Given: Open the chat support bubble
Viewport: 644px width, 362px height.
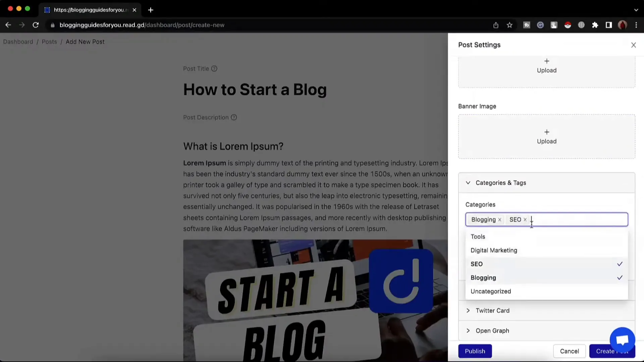Looking at the screenshot, I should (623, 340).
